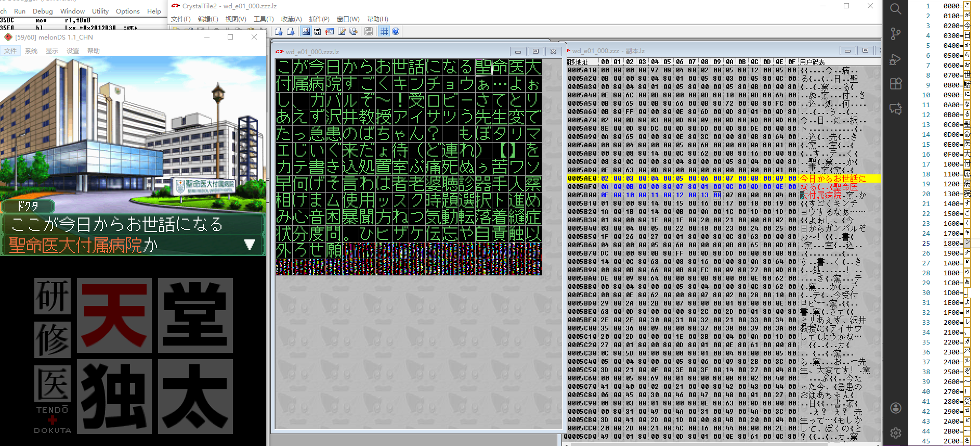Open the 插件(P) menu in CrystalTile2
The height and width of the screenshot is (446, 980).
319,19
